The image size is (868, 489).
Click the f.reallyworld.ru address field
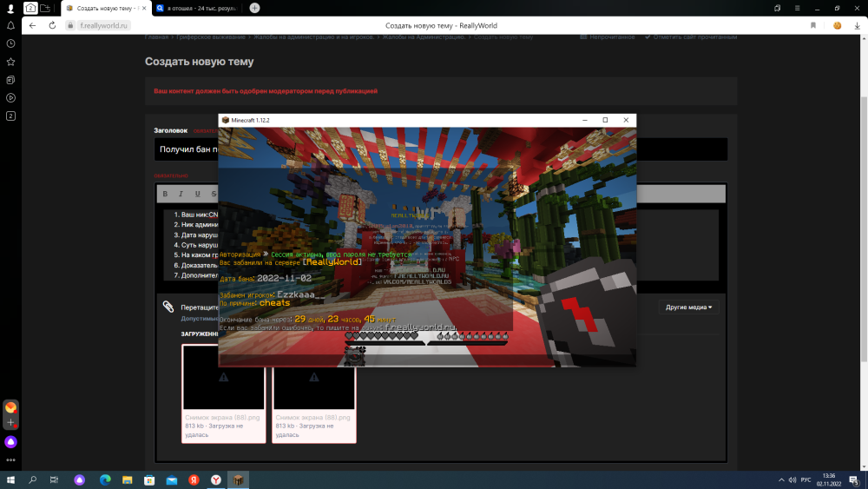103,25
